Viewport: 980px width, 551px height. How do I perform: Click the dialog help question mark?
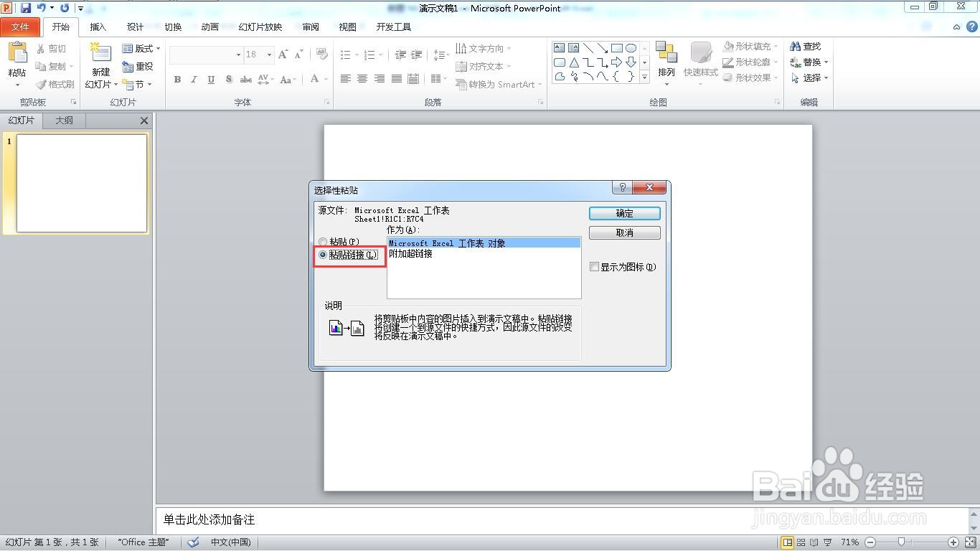click(x=622, y=187)
